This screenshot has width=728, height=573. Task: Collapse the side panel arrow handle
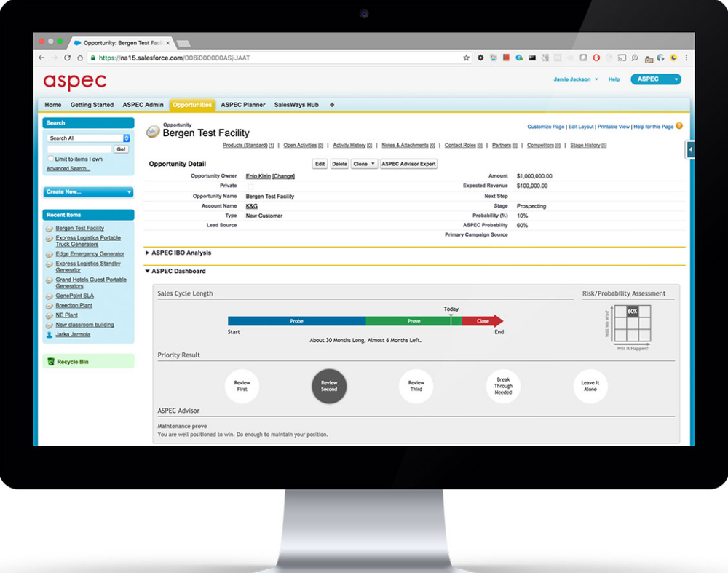690,149
